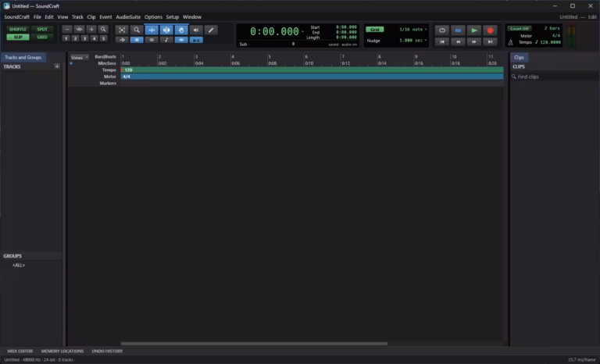Toggle loop playback button
The height and width of the screenshot is (364, 600).
pos(442,30)
